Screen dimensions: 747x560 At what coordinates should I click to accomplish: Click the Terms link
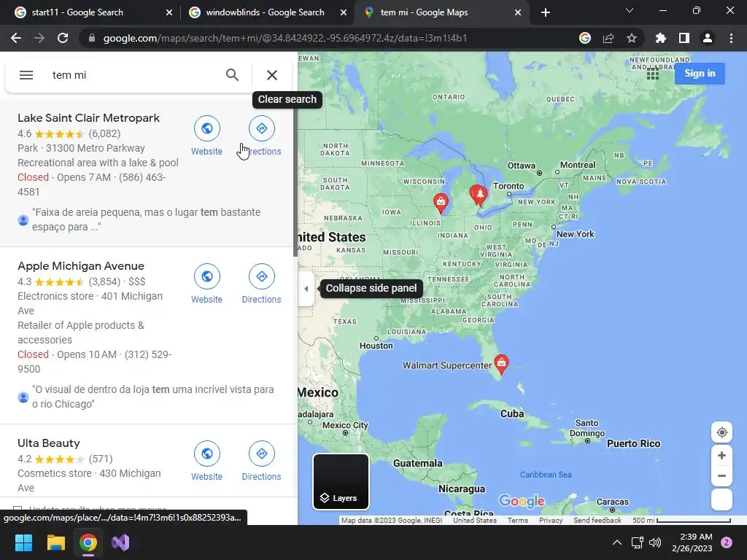(517, 520)
